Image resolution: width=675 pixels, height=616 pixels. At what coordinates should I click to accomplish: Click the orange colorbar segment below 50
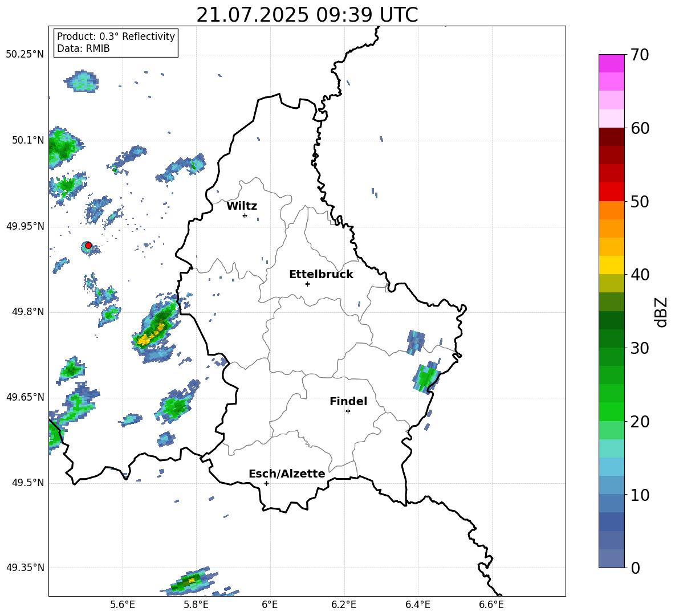(611, 210)
